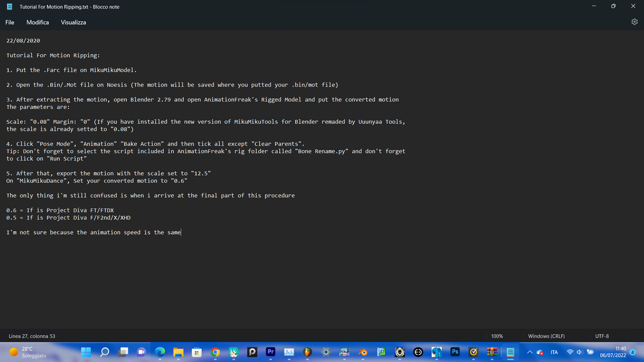Viewport: 644px width, 362px height.
Task: Place cursor on date line 22/08/2020
Action: [x=23, y=40]
